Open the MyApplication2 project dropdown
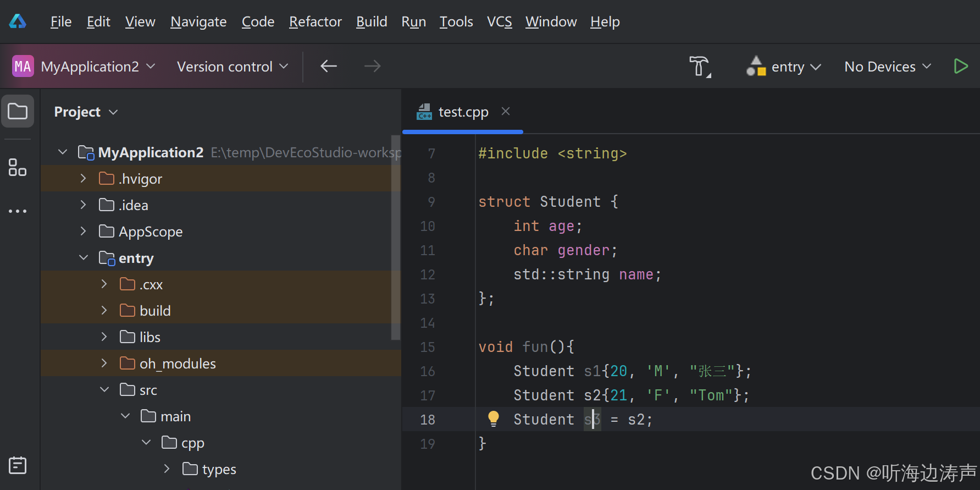 coord(98,67)
